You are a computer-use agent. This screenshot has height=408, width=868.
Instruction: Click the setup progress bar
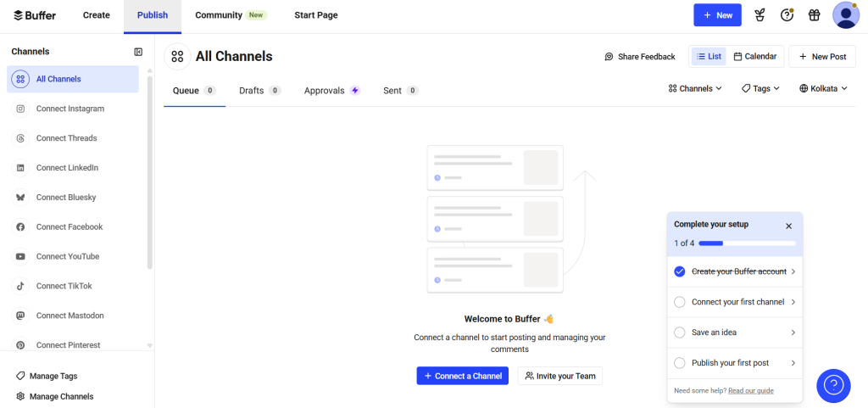[x=747, y=243]
